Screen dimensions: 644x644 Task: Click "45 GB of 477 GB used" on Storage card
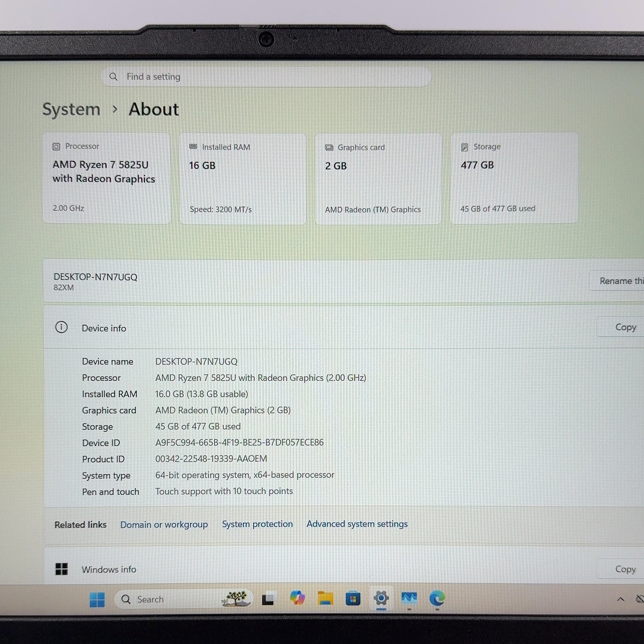click(x=498, y=209)
